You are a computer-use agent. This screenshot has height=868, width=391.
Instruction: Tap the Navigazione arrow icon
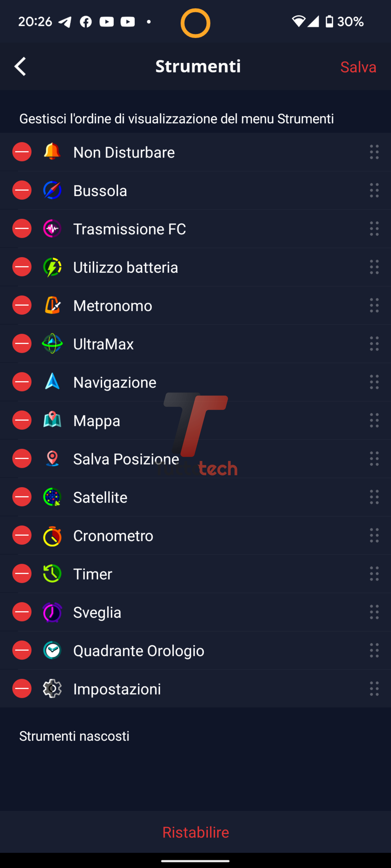point(52,382)
